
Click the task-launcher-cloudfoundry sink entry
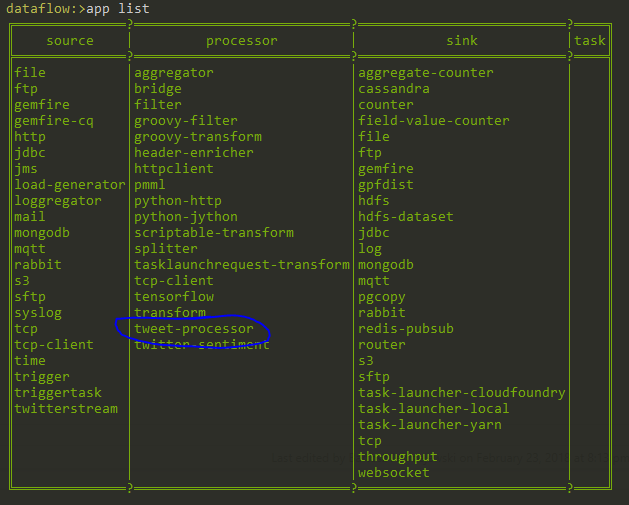[462, 393]
